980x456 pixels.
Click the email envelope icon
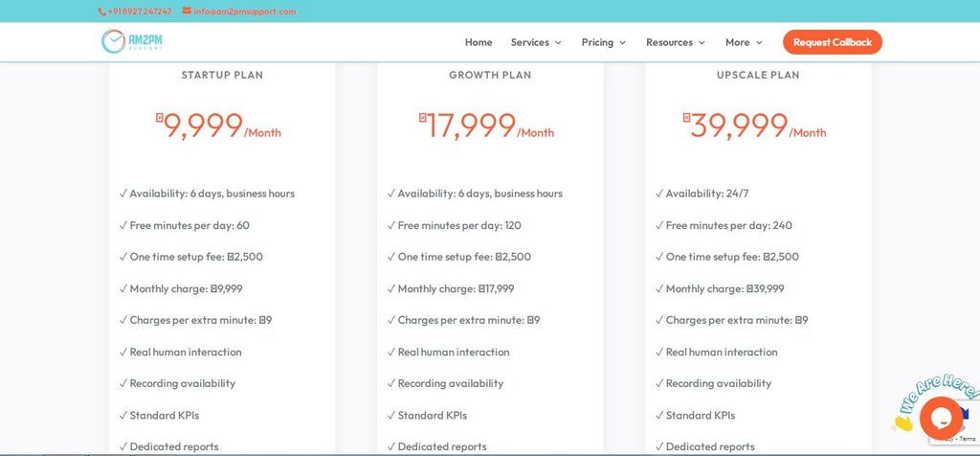pyautogui.click(x=187, y=11)
